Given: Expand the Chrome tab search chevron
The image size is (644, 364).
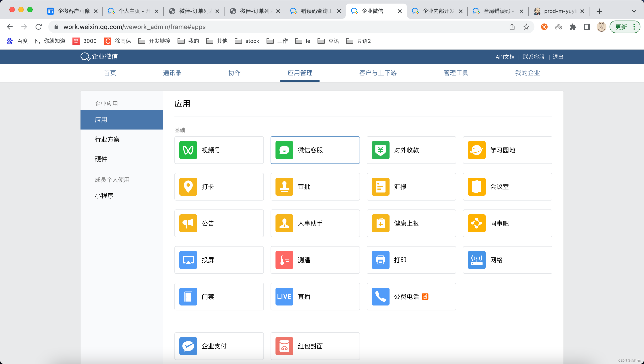Looking at the screenshot, I should pos(634,11).
